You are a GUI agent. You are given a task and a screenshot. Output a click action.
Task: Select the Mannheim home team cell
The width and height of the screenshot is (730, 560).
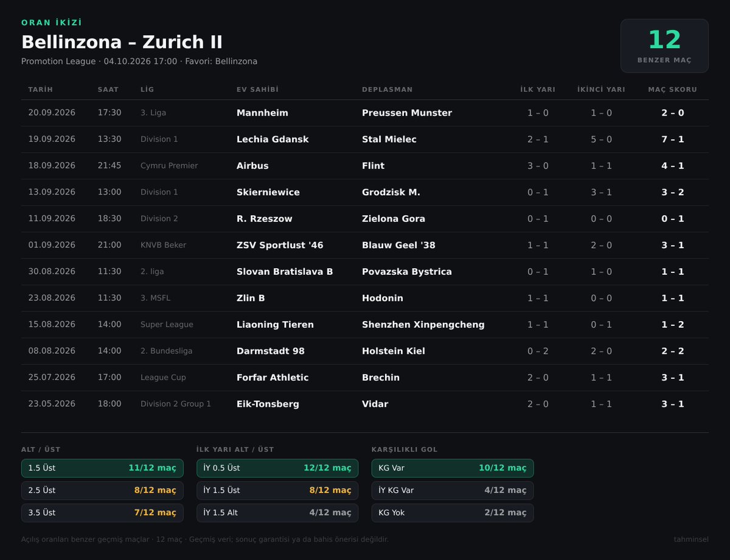(x=262, y=113)
